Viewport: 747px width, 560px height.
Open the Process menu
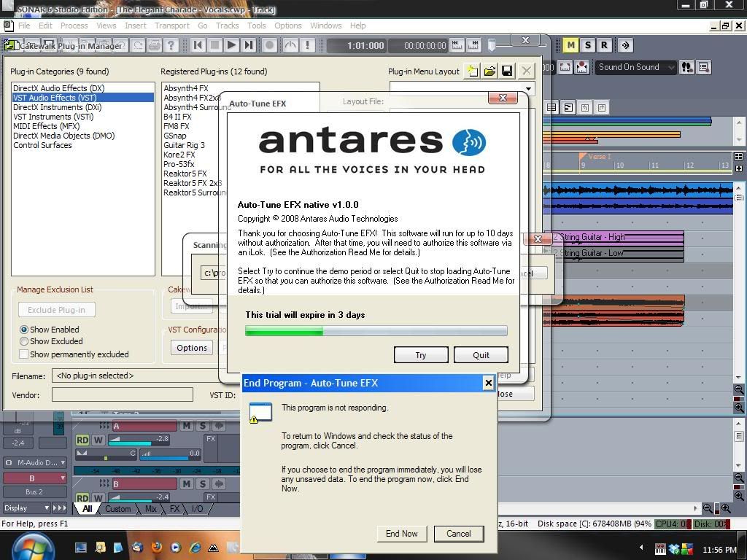coord(74,26)
